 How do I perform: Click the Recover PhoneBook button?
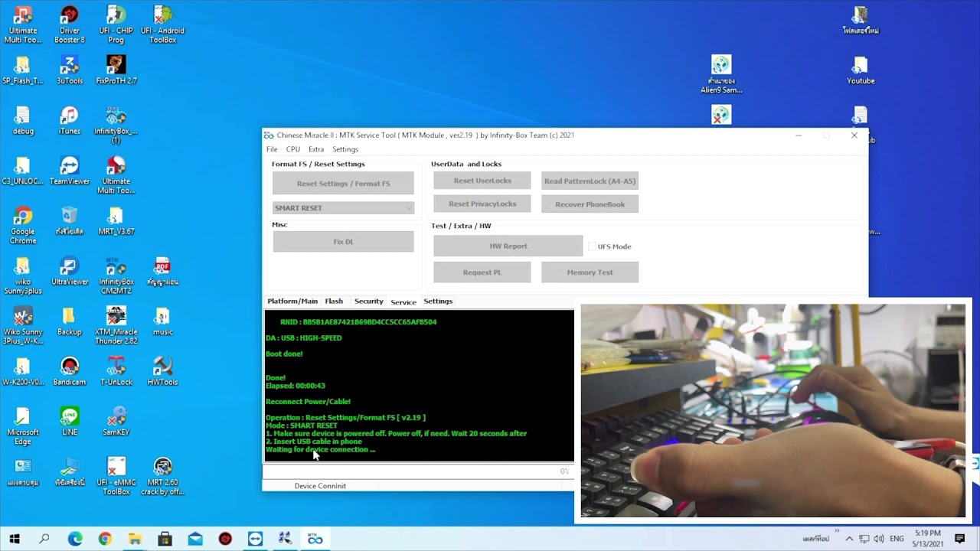click(x=590, y=204)
